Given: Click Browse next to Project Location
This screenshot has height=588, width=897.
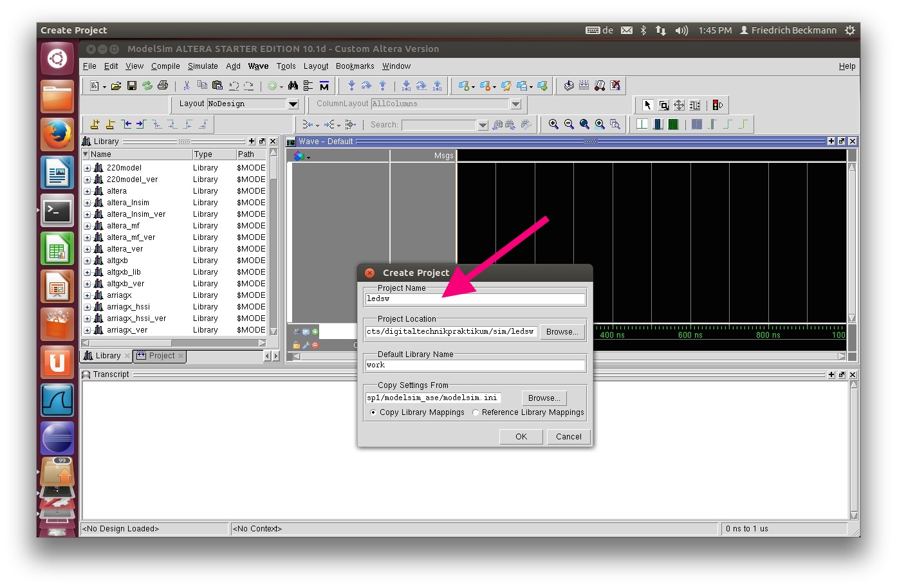Looking at the screenshot, I should (562, 332).
